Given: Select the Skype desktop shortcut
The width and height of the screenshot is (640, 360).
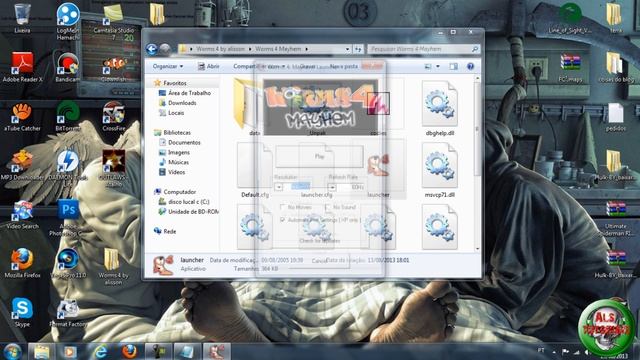Looking at the screenshot, I should (22, 312).
